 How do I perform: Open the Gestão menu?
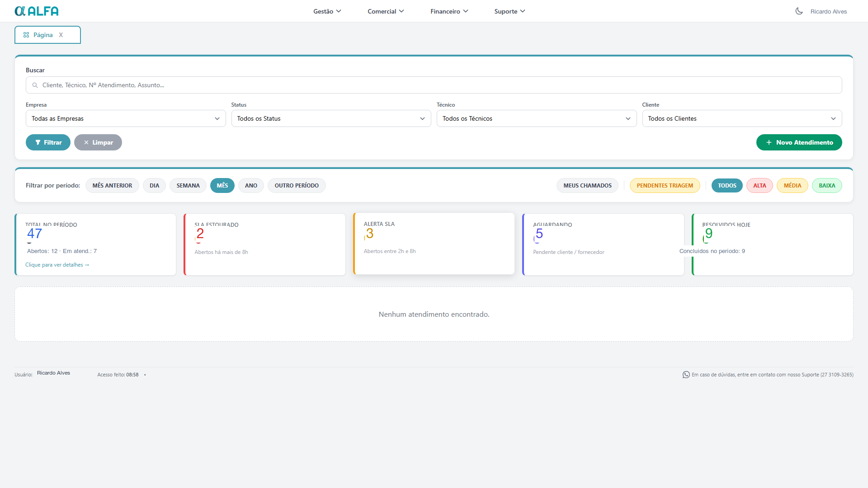(x=327, y=11)
